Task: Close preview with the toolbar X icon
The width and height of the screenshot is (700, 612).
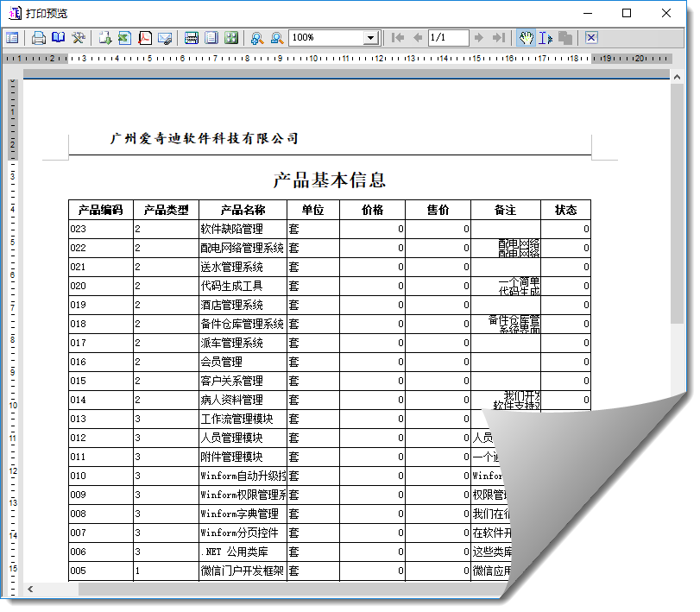Action: click(x=591, y=38)
